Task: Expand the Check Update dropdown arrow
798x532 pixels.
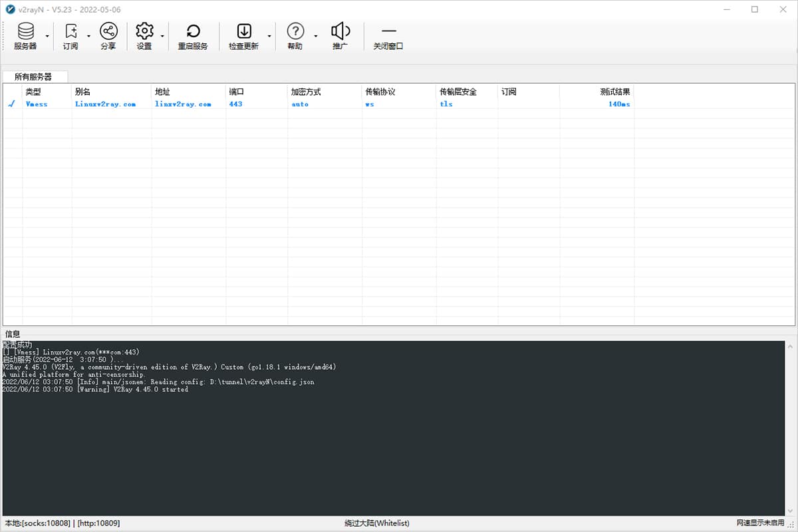Action: coord(269,36)
